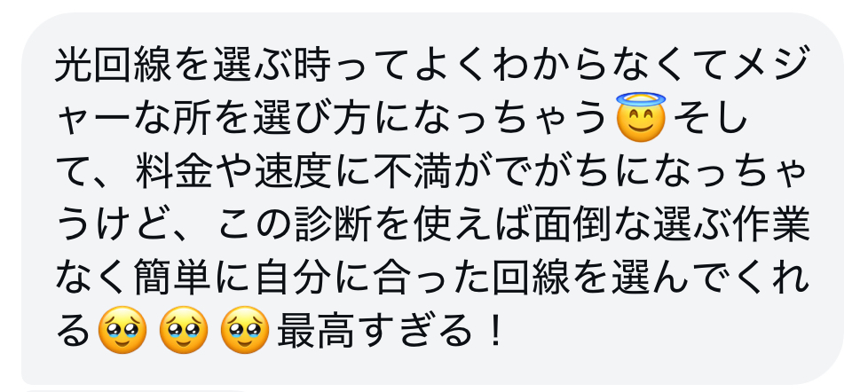Click the middle pleading face emoji
The width and height of the screenshot is (868, 392).
(184, 330)
